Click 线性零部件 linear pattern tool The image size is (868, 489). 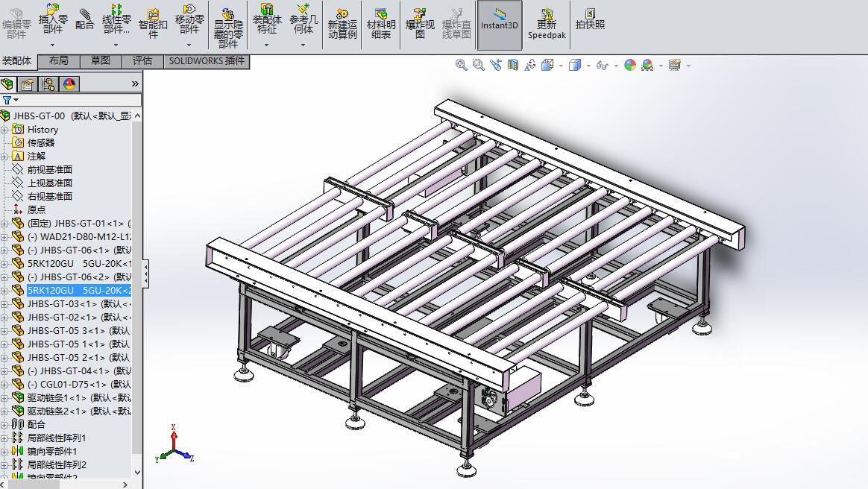point(116,19)
